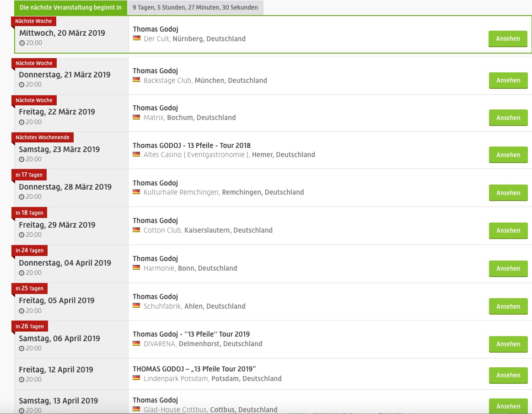532x414 pixels.
Task: Click flag icon beside Lindenpark Potsdam
Action: (x=136, y=378)
